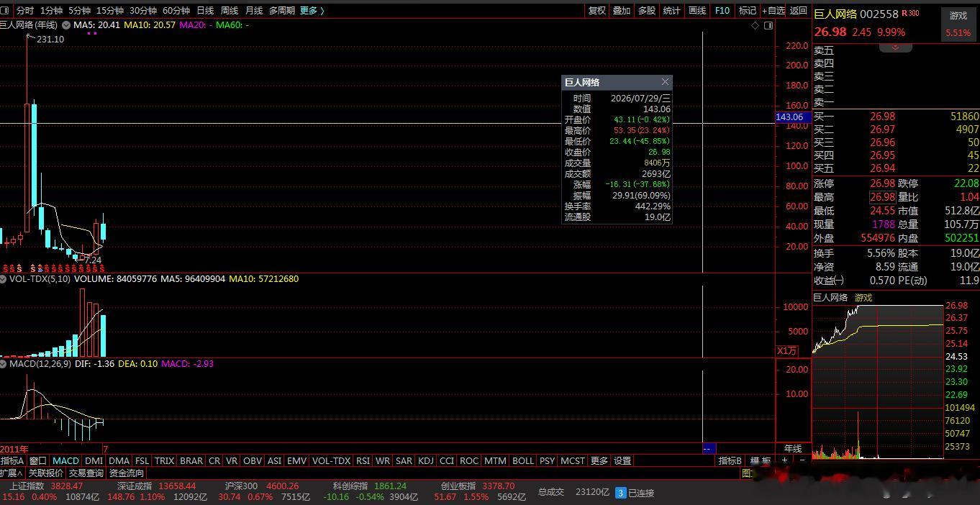Click the 标记 mark button
The height and width of the screenshot is (505, 980).
pos(748,10)
